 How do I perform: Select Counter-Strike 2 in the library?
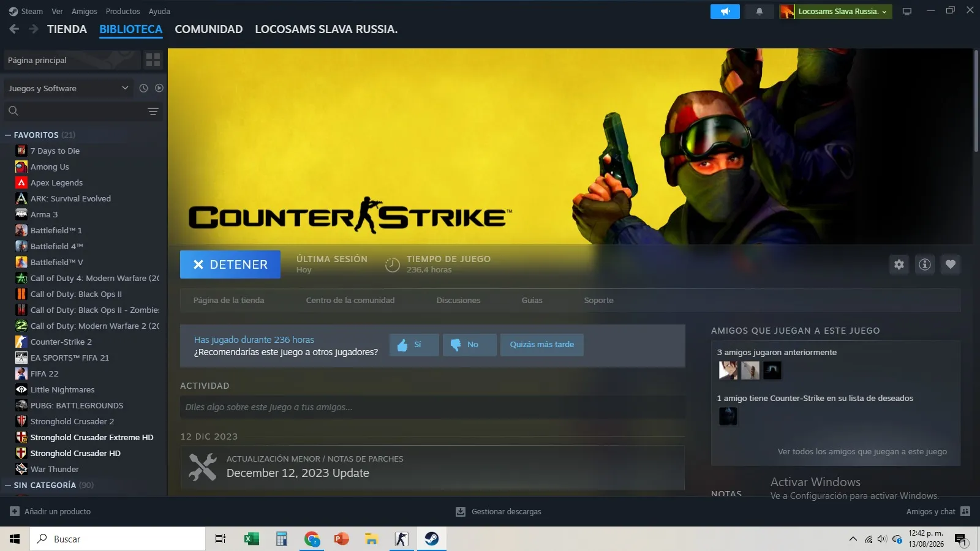click(x=61, y=342)
